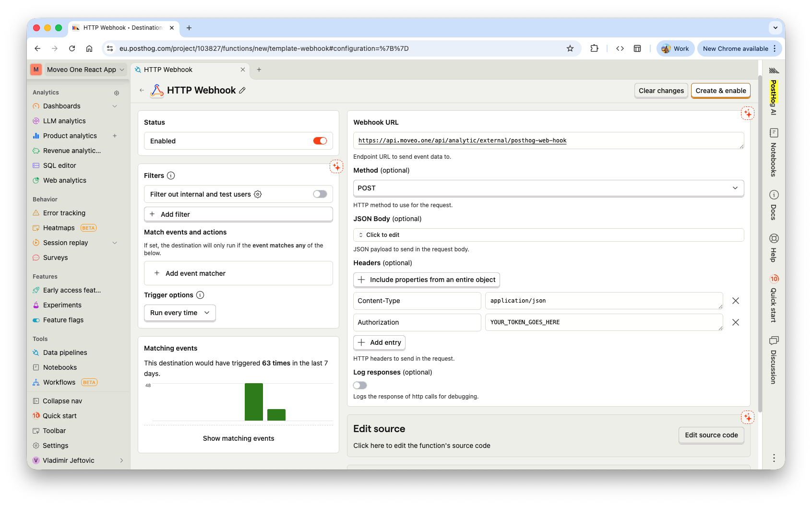Click Show matching events
This screenshot has width=812, height=505.
pos(239,438)
